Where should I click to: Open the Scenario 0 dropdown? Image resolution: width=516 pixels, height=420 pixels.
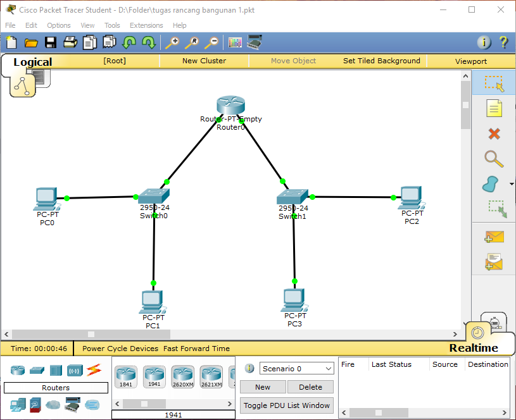pyautogui.click(x=296, y=368)
